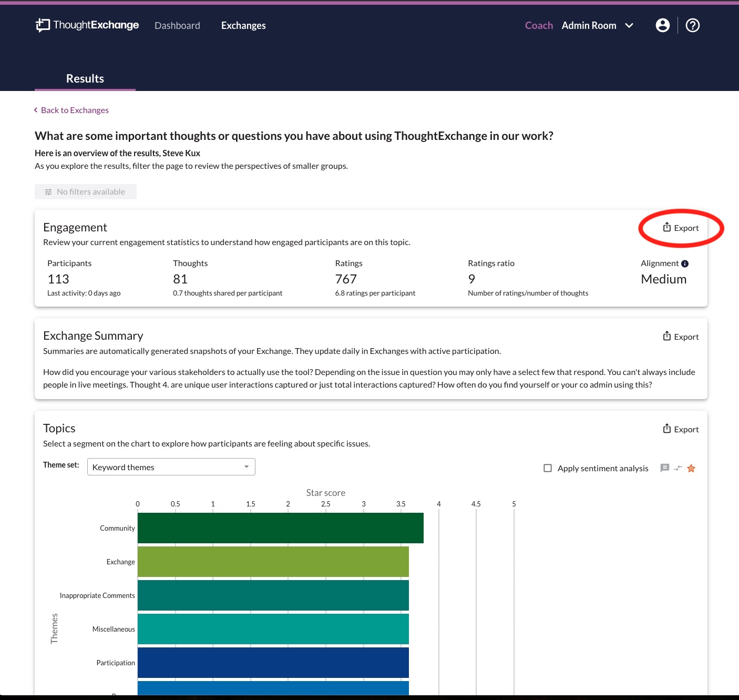Select the Miscellaneous bar in the chart
Image resolution: width=739 pixels, height=700 pixels.
pos(273,629)
